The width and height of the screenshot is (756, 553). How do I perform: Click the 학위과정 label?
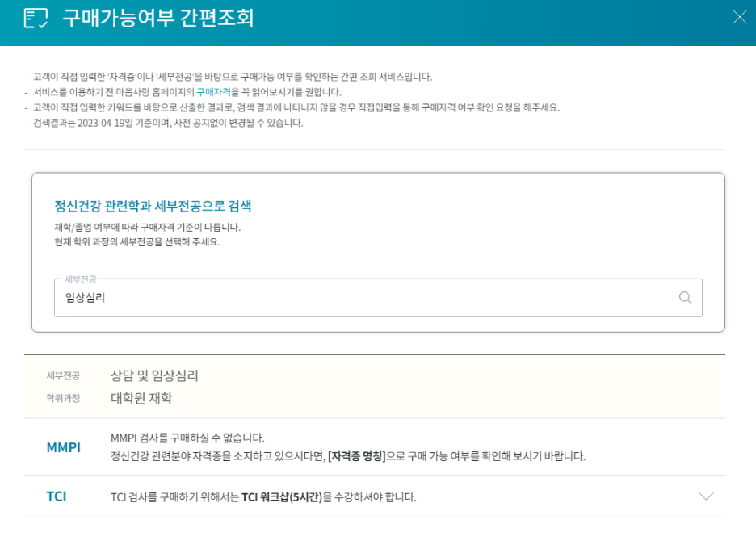click(63, 398)
